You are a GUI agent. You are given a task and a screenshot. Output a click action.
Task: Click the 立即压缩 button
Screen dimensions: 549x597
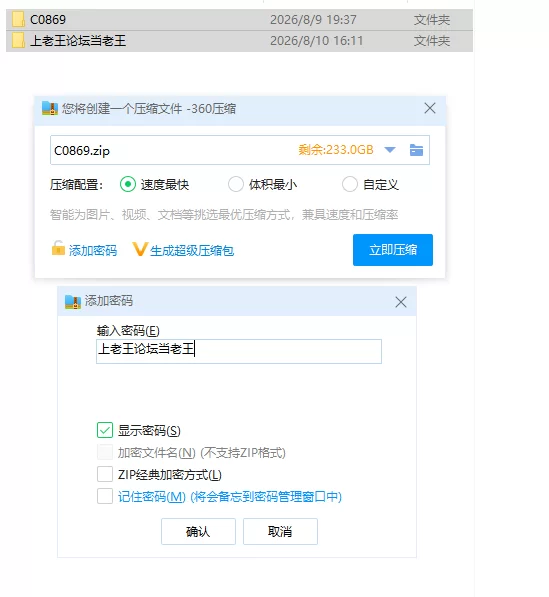tap(393, 250)
